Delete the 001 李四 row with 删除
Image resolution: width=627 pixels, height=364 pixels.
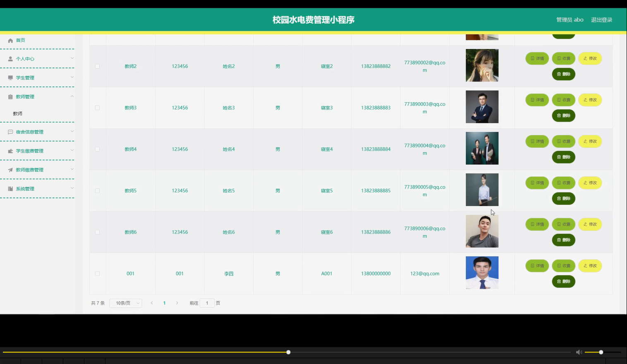tap(563, 281)
